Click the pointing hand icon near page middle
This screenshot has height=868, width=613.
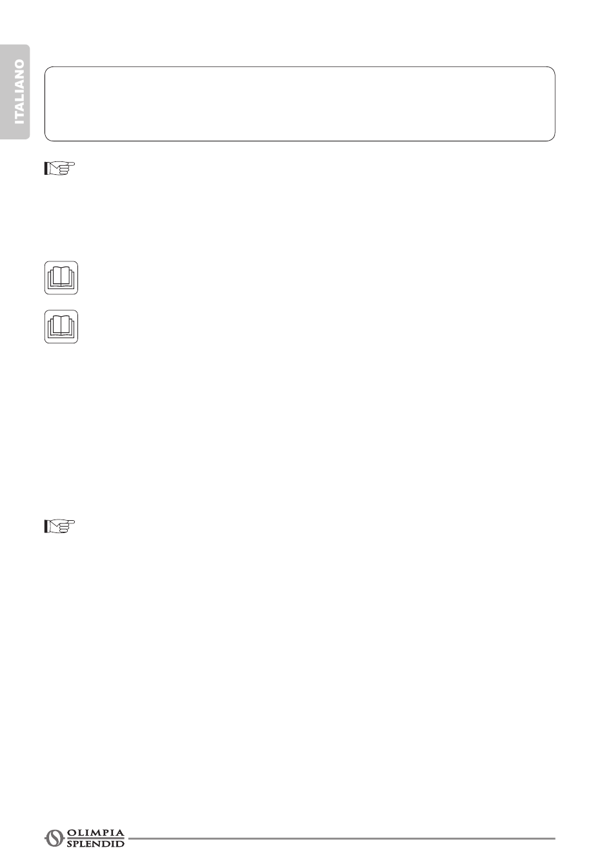pos(59,527)
